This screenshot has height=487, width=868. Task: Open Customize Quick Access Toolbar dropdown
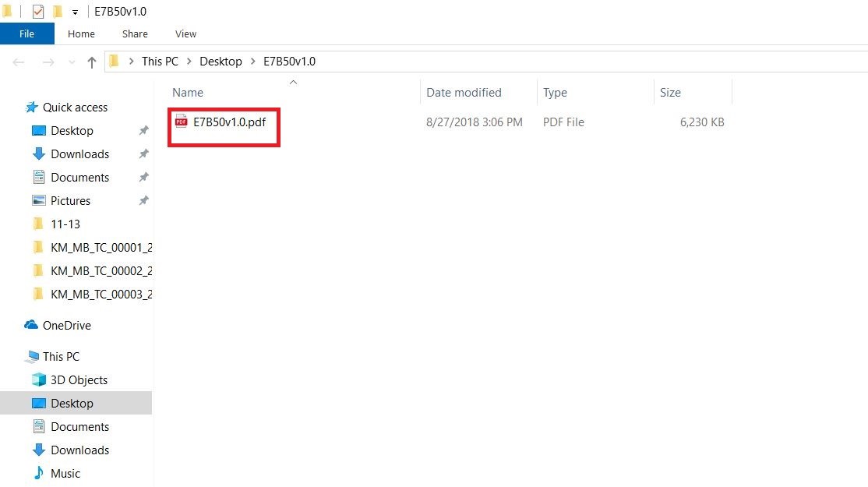pyautogui.click(x=75, y=12)
